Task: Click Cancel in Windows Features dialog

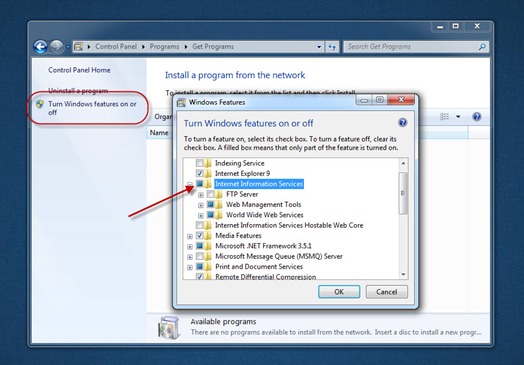Action: coord(387,292)
